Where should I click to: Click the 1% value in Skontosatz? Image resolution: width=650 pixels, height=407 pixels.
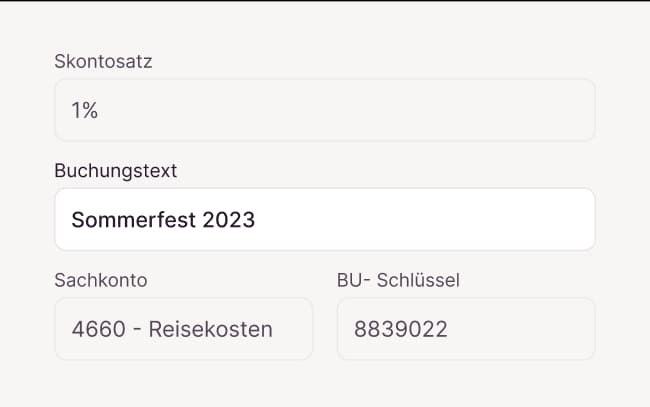84,110
